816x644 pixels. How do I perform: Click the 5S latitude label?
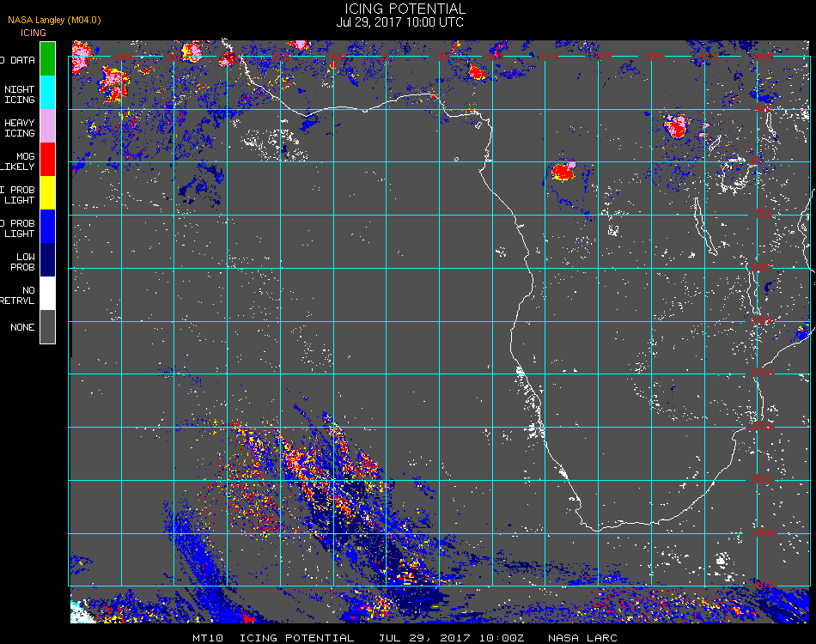coord(764,214)
